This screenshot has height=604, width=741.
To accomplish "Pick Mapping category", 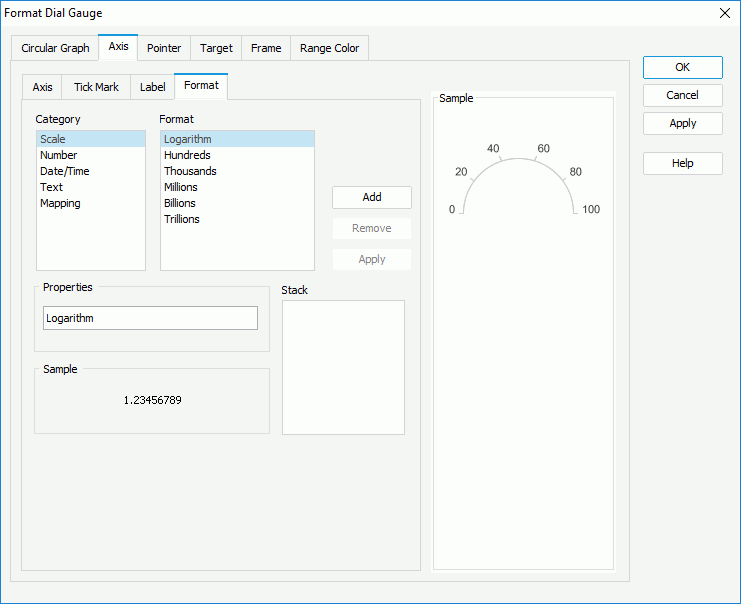I will pos(91,203).
